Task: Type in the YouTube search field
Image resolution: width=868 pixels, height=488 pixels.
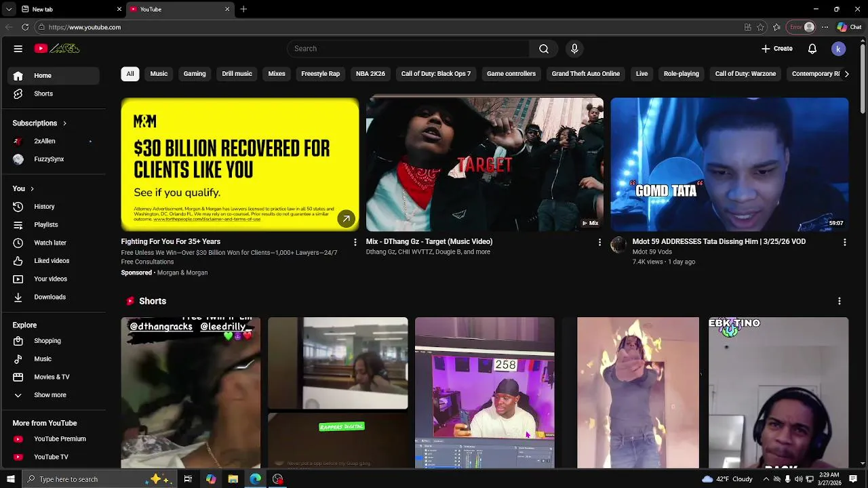Action: tap(408, 49)
